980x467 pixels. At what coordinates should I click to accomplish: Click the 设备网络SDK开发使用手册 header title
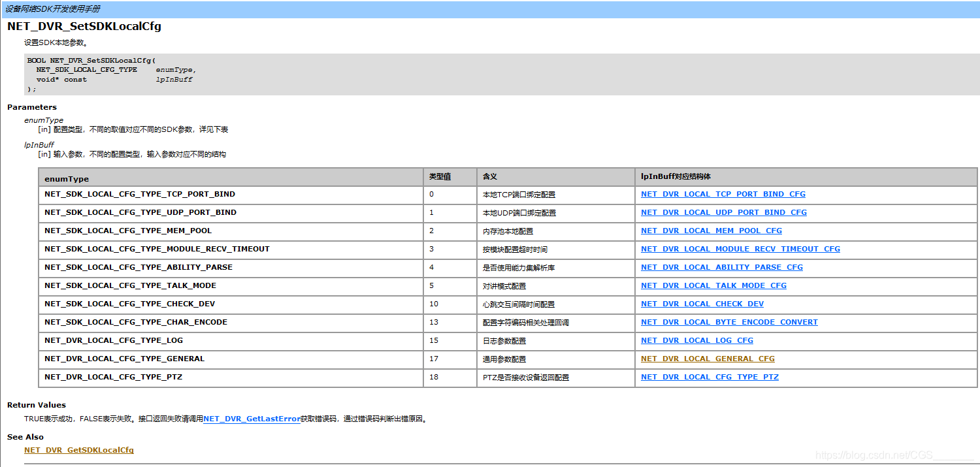click(x=52, y=9)
